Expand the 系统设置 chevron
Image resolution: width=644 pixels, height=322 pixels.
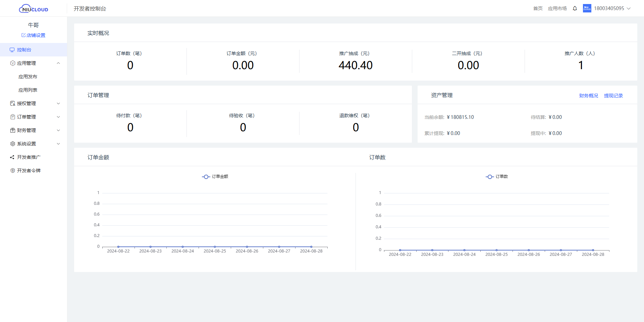click(58, 144)
